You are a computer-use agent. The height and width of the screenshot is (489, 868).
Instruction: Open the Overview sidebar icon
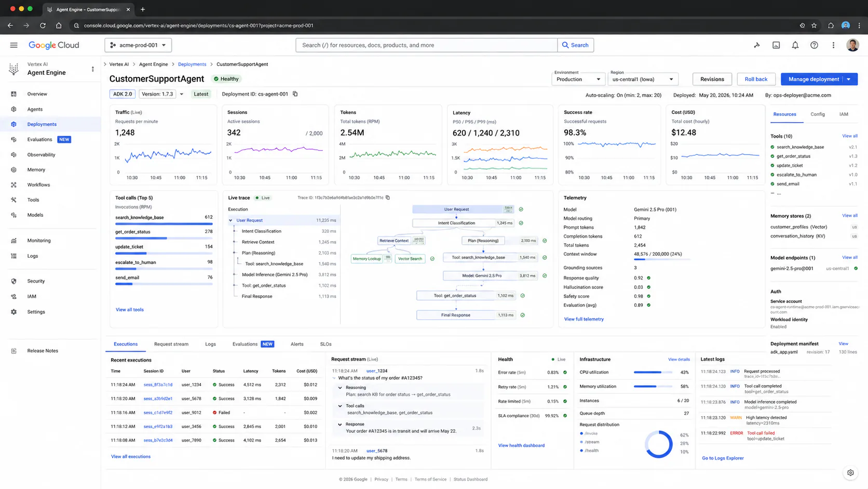(x=14, y=94)
